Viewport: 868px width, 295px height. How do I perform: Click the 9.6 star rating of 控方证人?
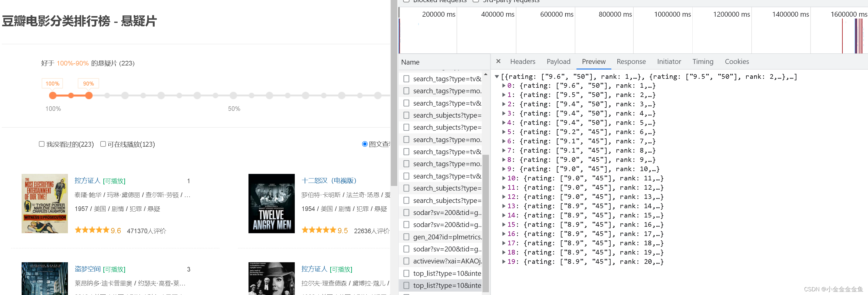[x=97, y=231]
